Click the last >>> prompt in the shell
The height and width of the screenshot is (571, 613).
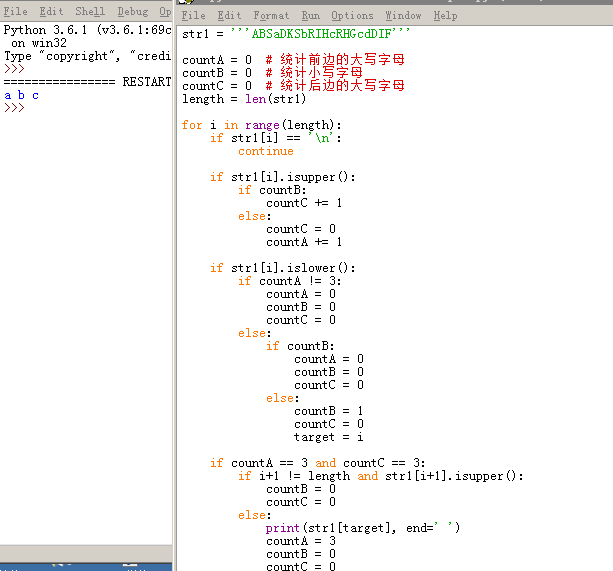pyautogui.click(x=14, y=108)
